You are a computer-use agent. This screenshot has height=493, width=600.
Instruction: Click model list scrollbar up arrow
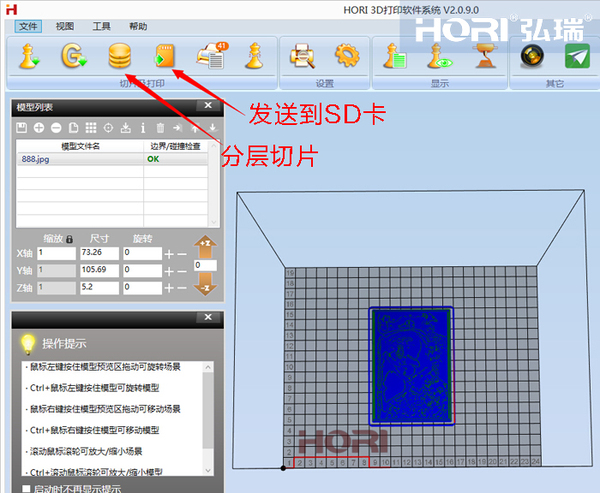(x=214, y=146)
